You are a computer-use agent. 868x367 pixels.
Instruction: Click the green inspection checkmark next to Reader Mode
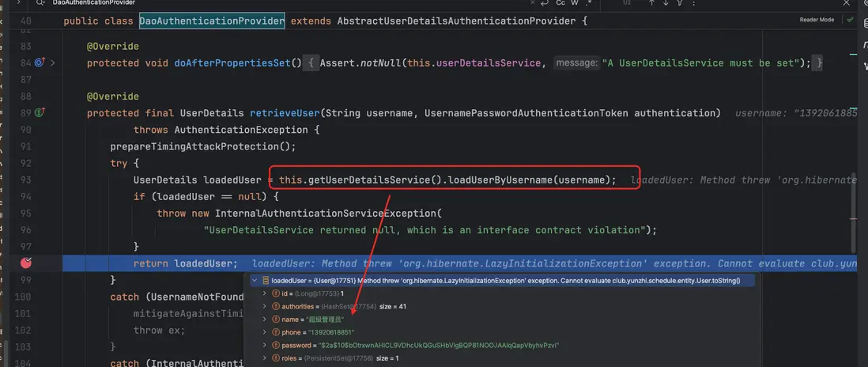pyautogui.click(x=850, y=19)
